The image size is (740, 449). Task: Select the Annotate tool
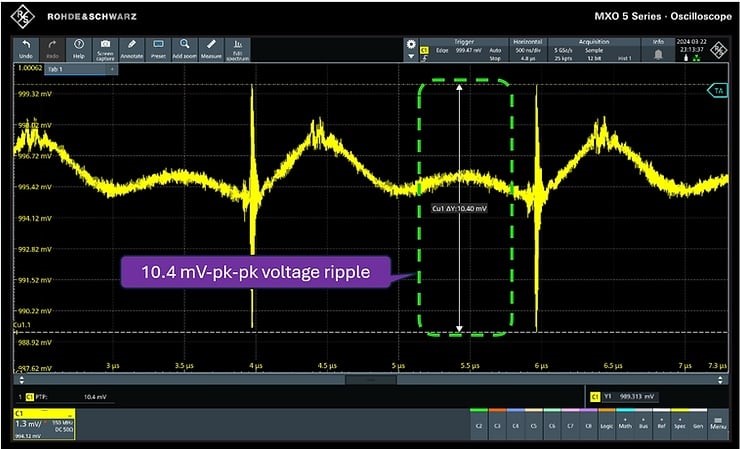pos(132,50)
